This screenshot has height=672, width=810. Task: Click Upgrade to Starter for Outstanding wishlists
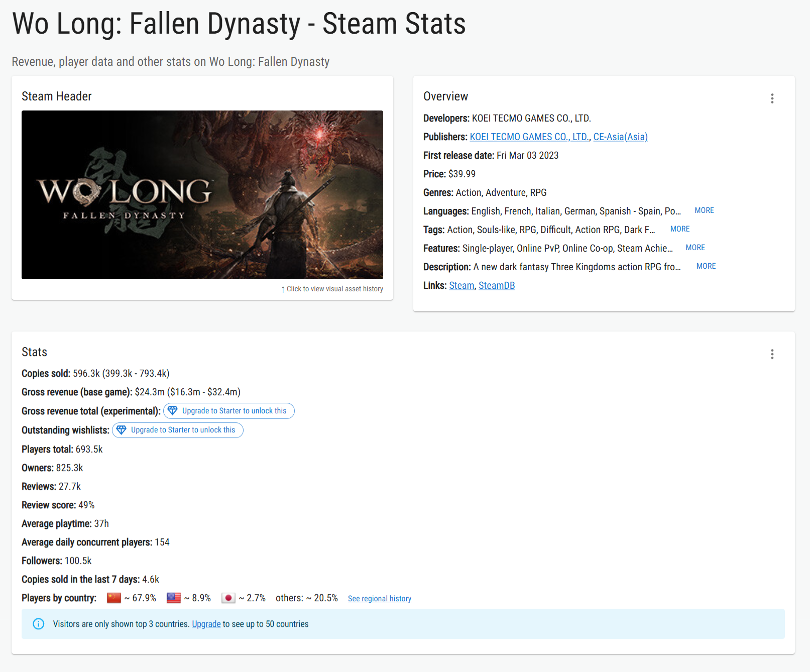click(178, 430)
